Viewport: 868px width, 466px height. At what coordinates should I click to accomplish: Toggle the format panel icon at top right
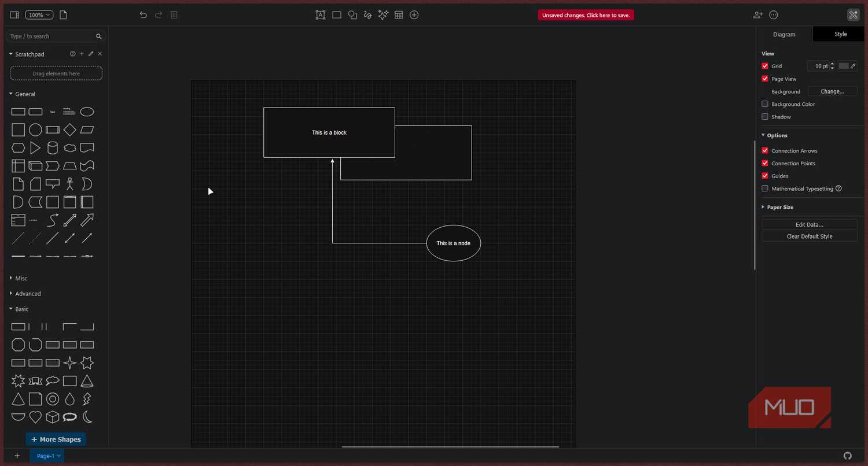[854, 15]
